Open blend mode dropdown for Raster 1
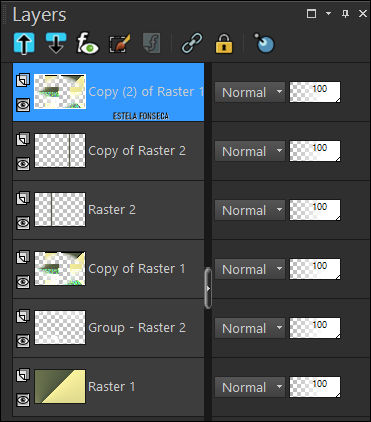Image resolution: width=371 pixels, height=422 pixels. tap(250, 387)
